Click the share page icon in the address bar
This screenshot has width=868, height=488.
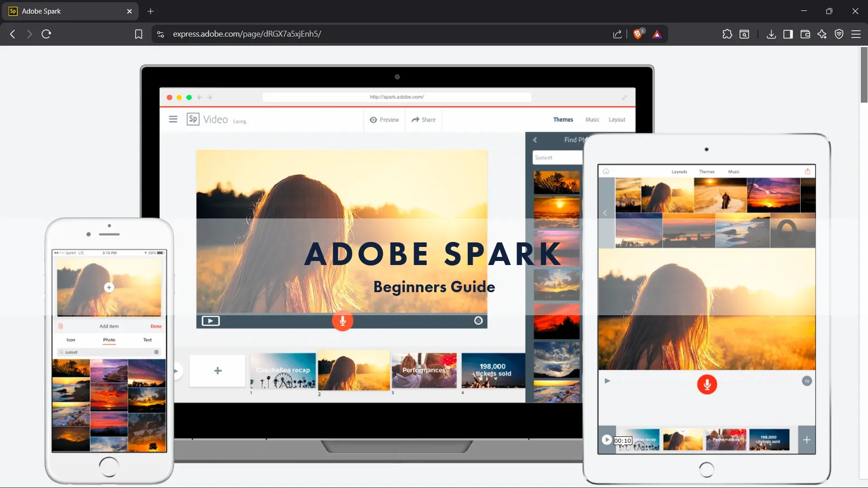pos(617,34)
